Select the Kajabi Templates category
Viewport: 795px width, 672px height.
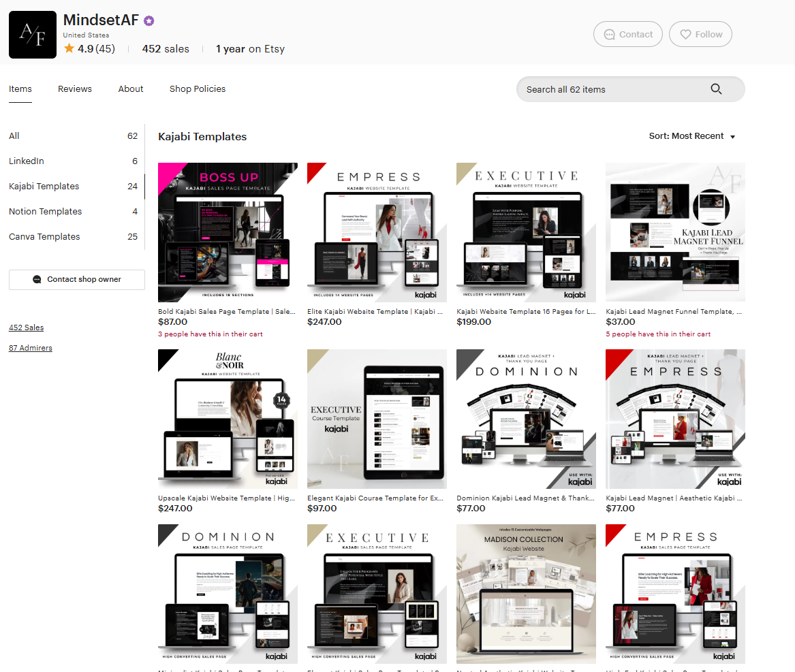[73, 187]
